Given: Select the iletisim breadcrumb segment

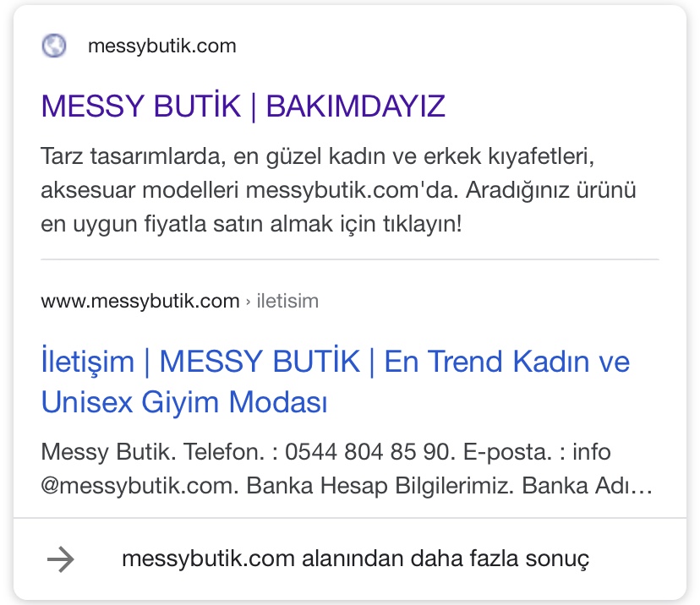Looking at the screenshot, I should (287, 301).
